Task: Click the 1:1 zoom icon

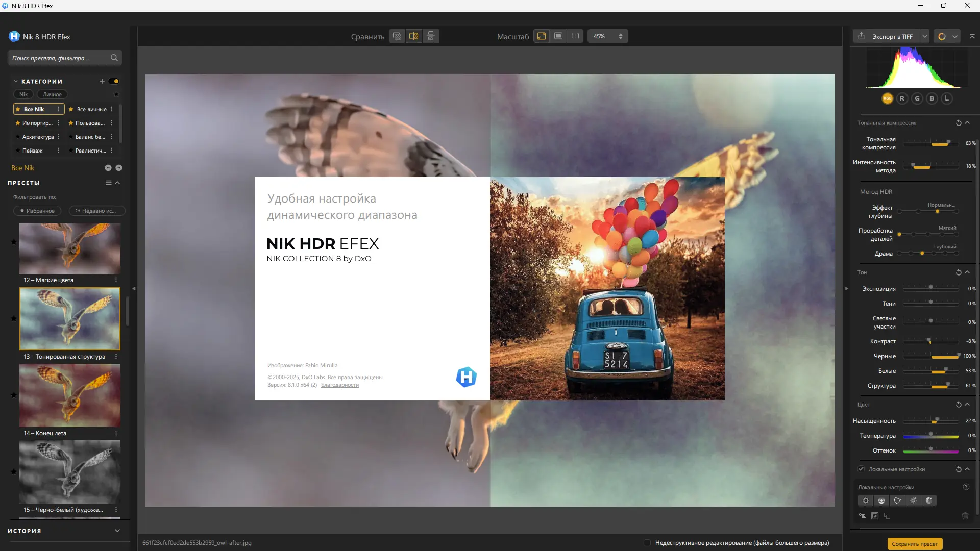Action: point(575,36)
